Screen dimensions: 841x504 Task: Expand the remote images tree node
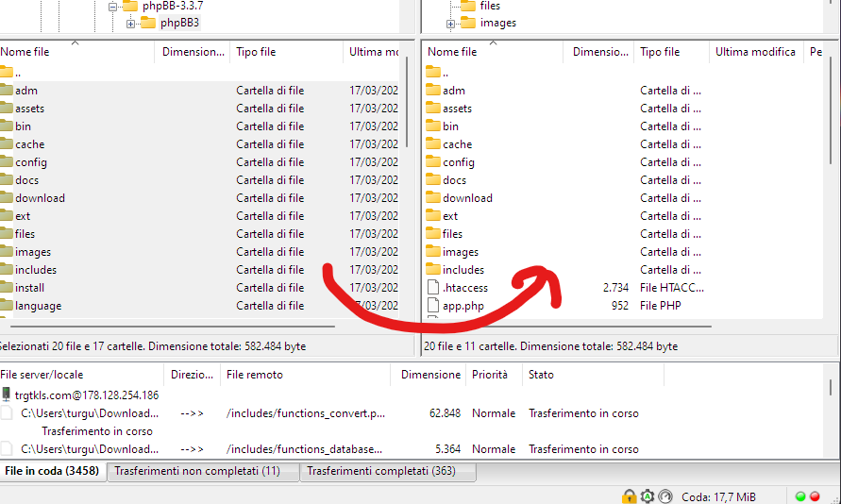(x=450, y=23)
